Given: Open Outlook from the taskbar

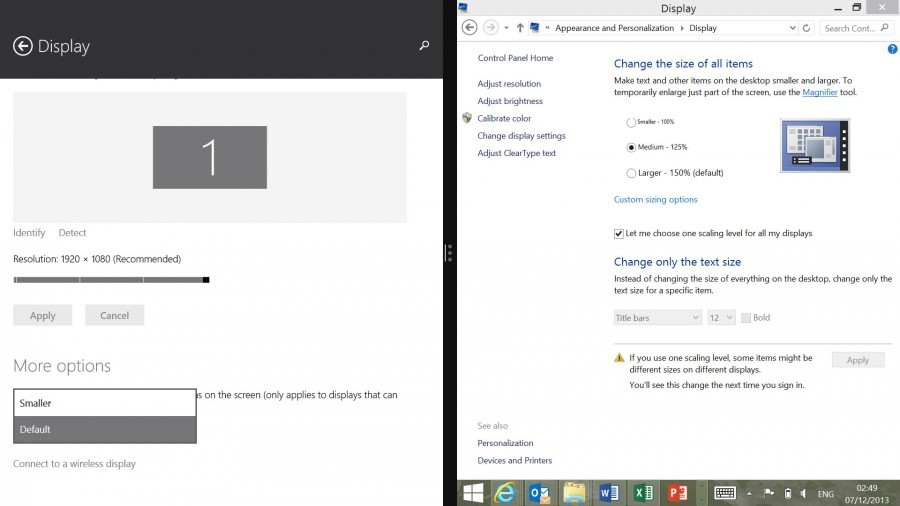Looking at the screenshot, I should (540, 493).
